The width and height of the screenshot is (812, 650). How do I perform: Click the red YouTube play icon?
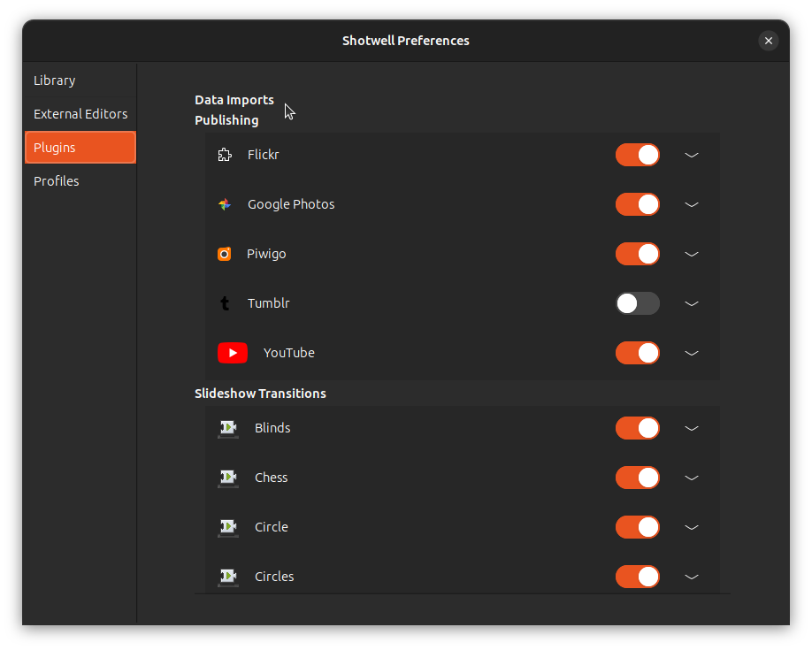click(x=233, y=353)
